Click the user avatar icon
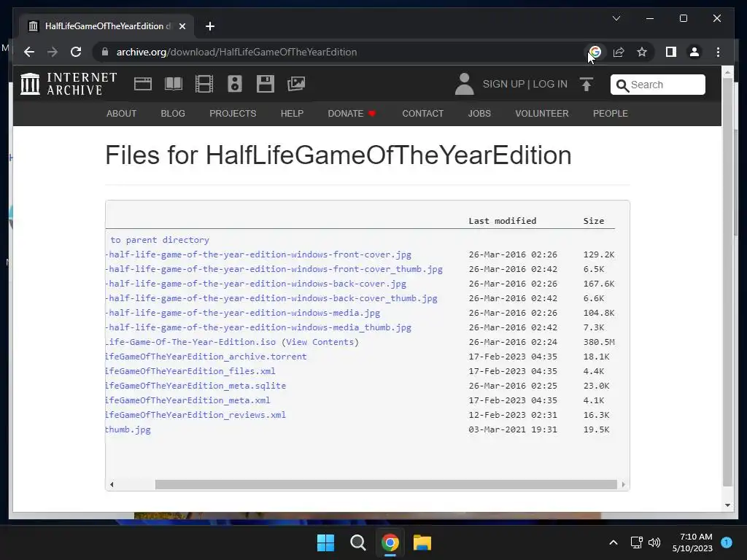 (464, 84)
